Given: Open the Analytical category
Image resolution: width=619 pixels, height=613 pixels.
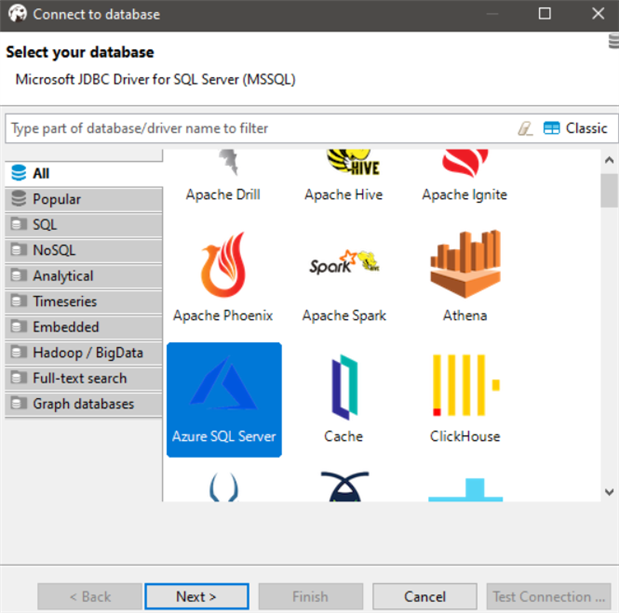Looking at the screenshot, I should click(83, 276).
